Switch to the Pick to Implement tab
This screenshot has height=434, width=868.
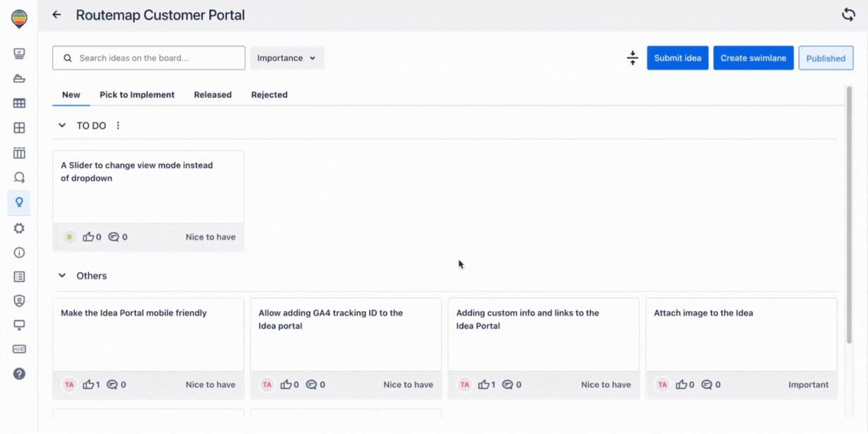pos(137,95)
